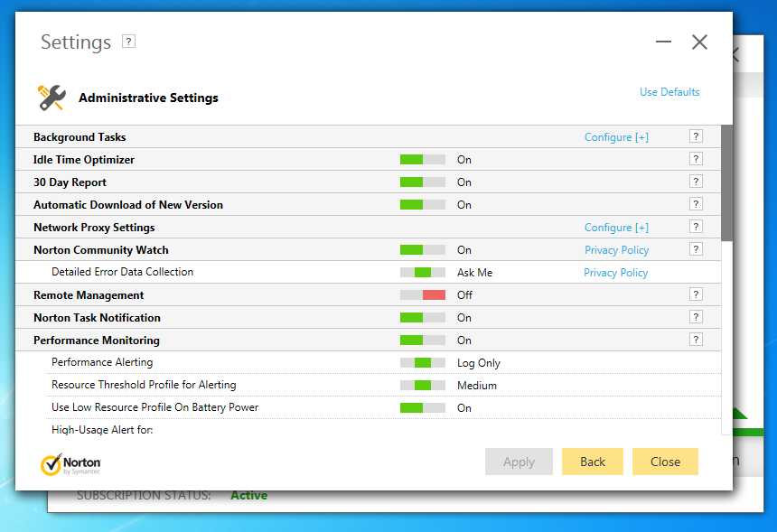The image size is (777, 532).
Task: Click the Back button
Action: tap(592, 462)
